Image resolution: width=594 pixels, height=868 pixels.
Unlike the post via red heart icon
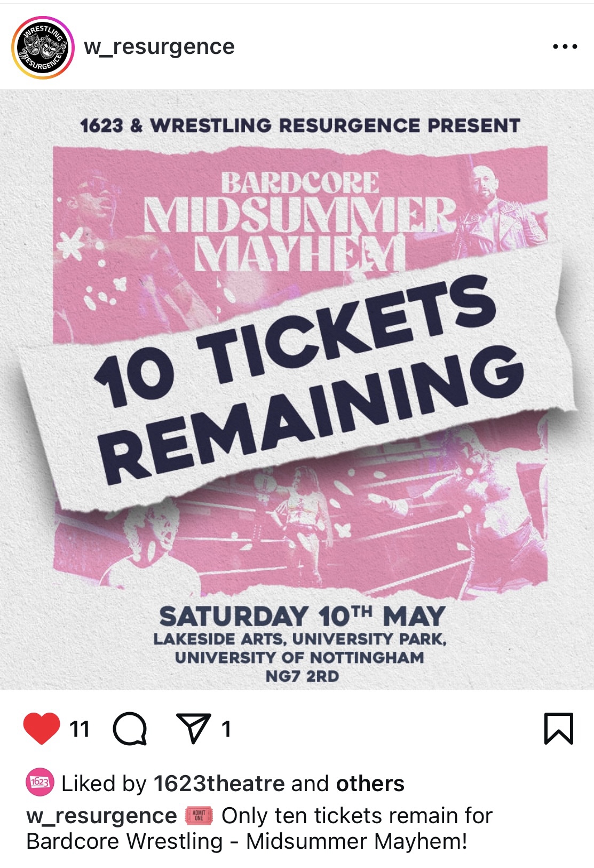pyautogui.click(x=42, y=728)
